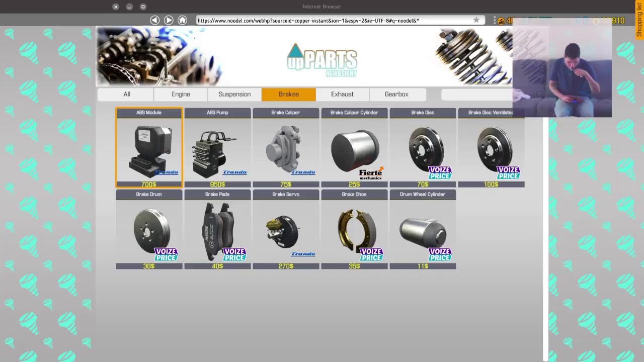Click the Brake Pads 40$ price
The width and height of the screenshot is (644, 362).
tap(217, 266)
